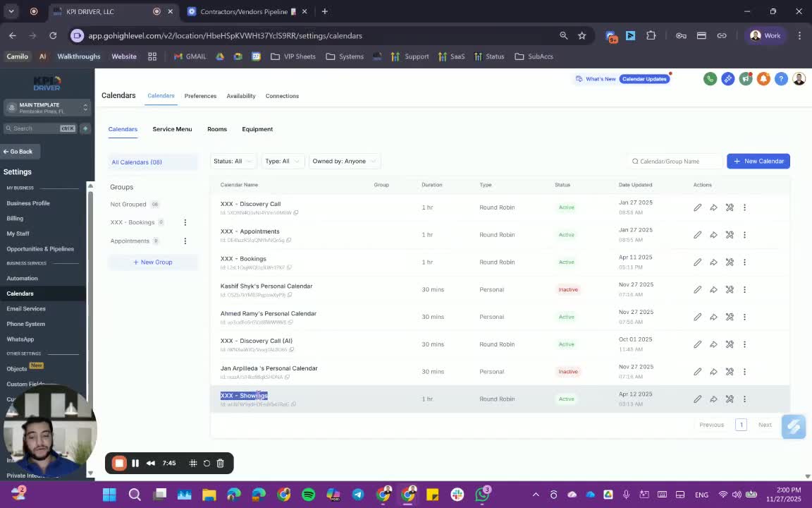Open WhatsApp settings in sidebar
Viewport: 812px width, 508px height.
20,339
